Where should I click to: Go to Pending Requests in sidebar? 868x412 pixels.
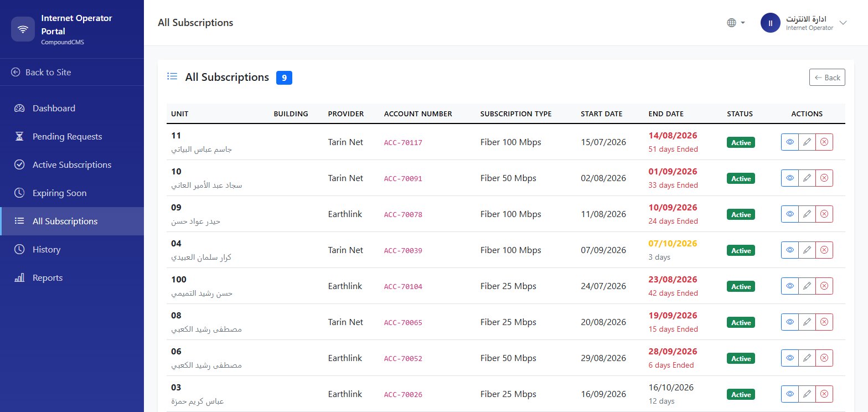(72, 137)
